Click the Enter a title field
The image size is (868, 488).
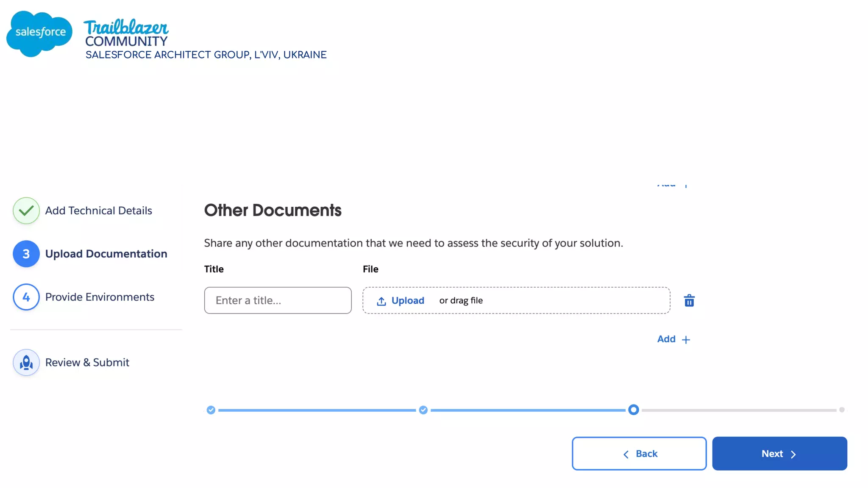tap(278, 301)
